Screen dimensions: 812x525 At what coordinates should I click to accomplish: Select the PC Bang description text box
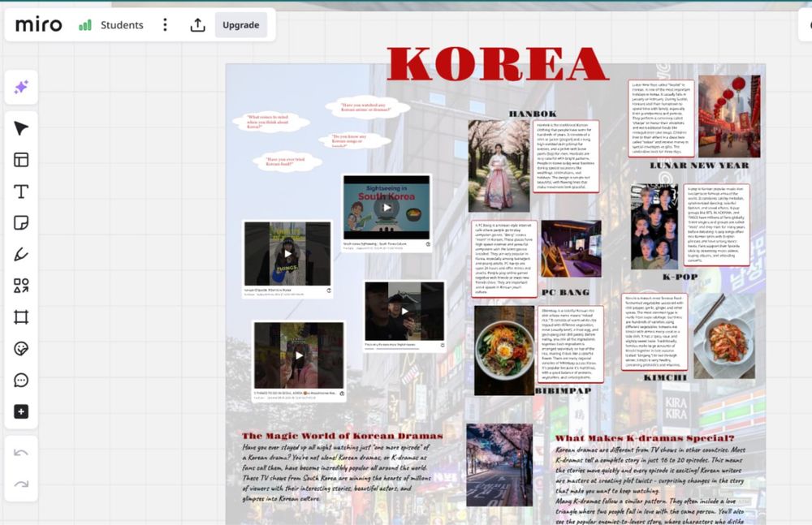pos(504,259)
